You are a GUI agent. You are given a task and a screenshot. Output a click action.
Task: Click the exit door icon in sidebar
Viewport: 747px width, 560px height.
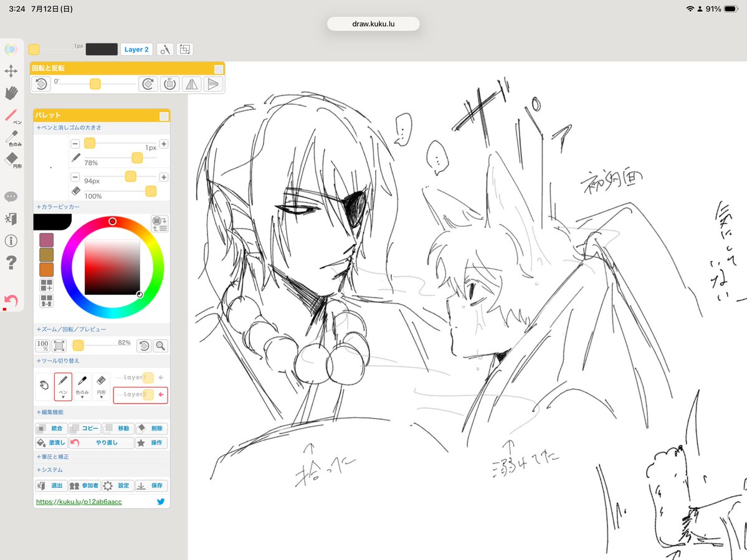(11, 219)
